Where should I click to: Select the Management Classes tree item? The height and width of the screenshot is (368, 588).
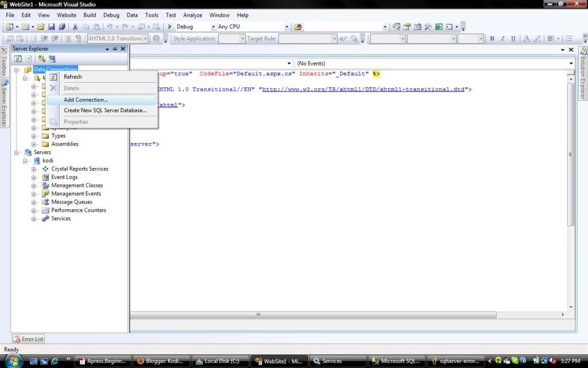click(x=77, y=186)
